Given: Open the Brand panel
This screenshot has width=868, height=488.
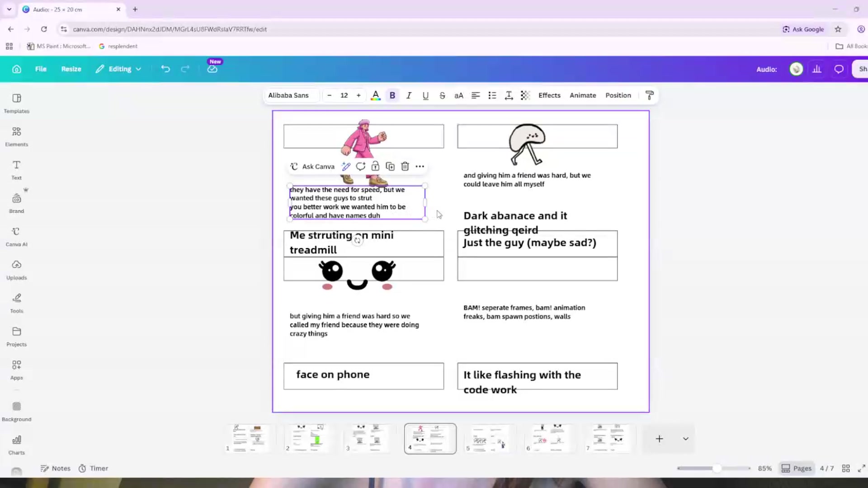Looking at the screenshot, I should [x=17, y=203].
